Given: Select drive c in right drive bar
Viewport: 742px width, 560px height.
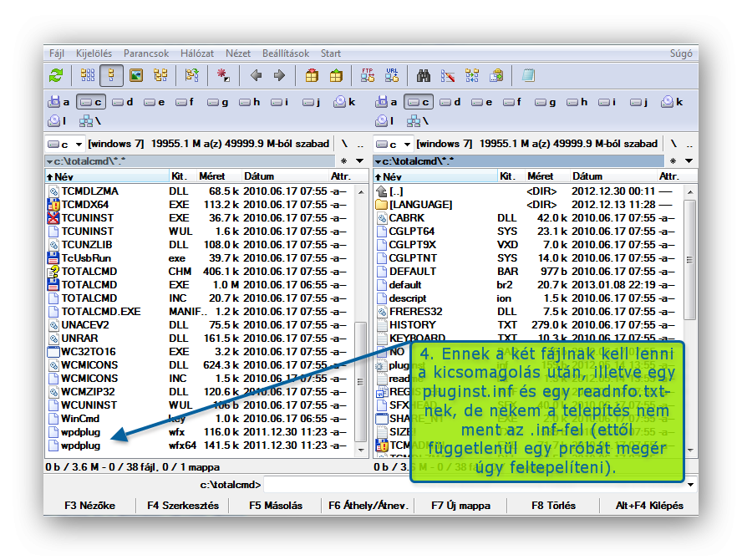Looking at the screenshot, I should (x=419, y=102).
